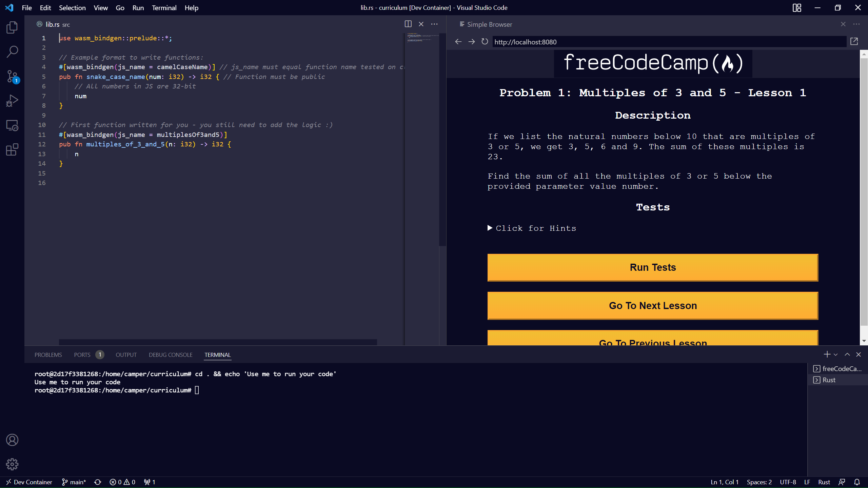Select the PROBLEMS tab in panel
868x488 pixels.
point(48,354)
